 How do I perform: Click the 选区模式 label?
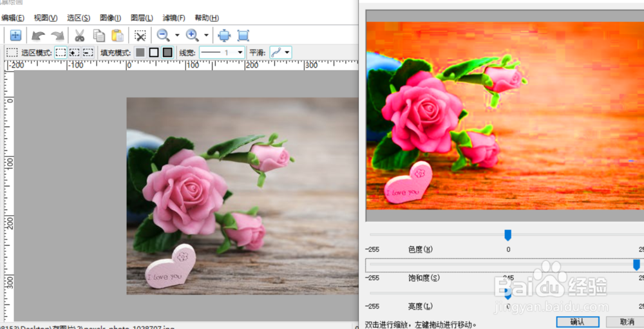click(x=37, y=53)
